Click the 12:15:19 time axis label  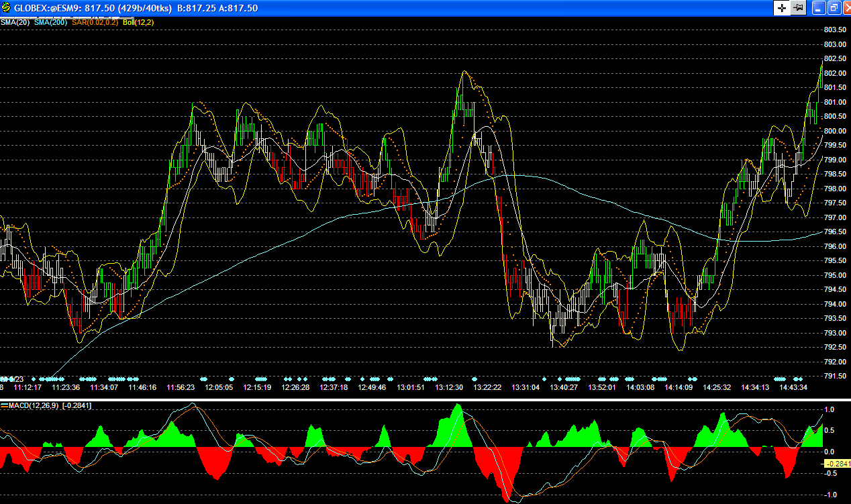click(257, 387)
